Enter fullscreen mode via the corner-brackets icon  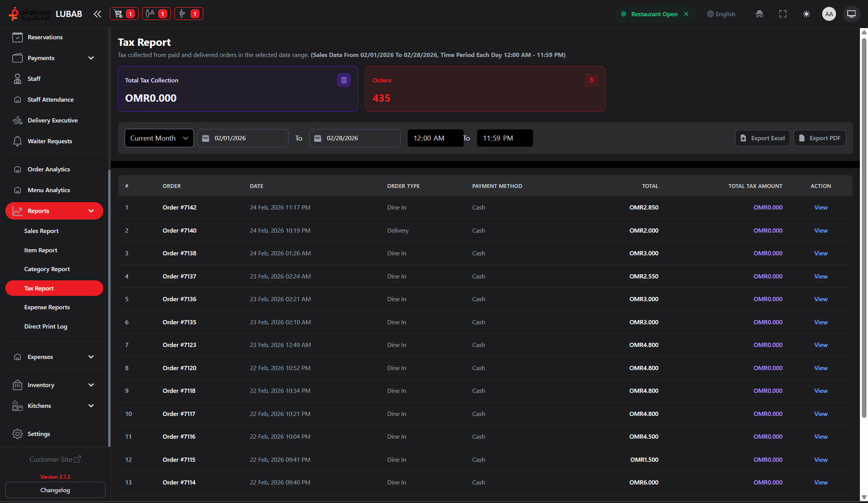(x=783, y=14)
